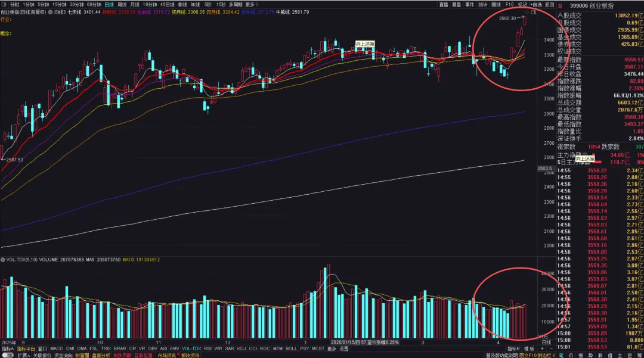
Task: Select the TRIX indicator
Action: coord(106,348)
